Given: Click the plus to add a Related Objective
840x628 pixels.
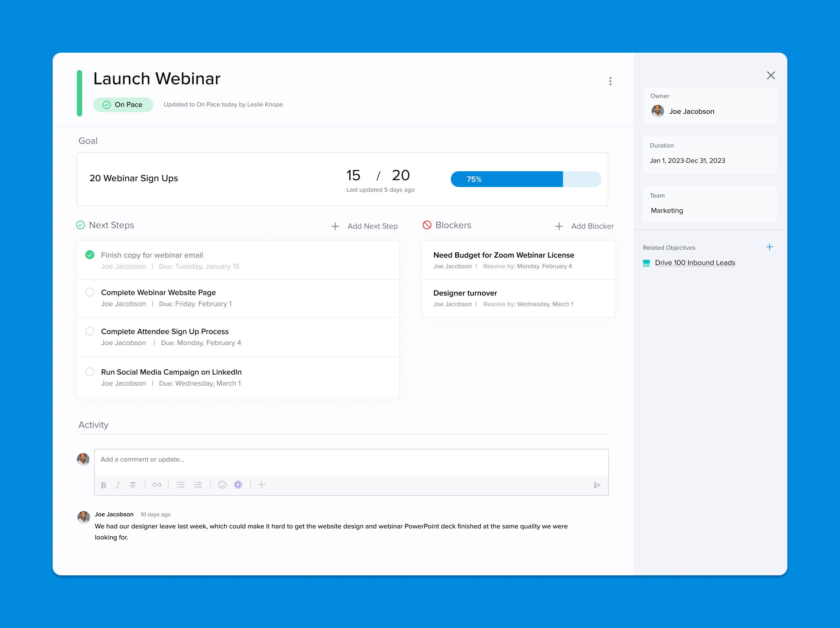Looking at the screenshot, I should coord(769,247).
